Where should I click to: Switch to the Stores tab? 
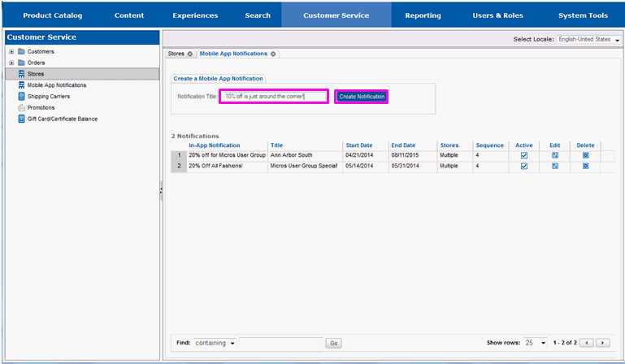176,54
